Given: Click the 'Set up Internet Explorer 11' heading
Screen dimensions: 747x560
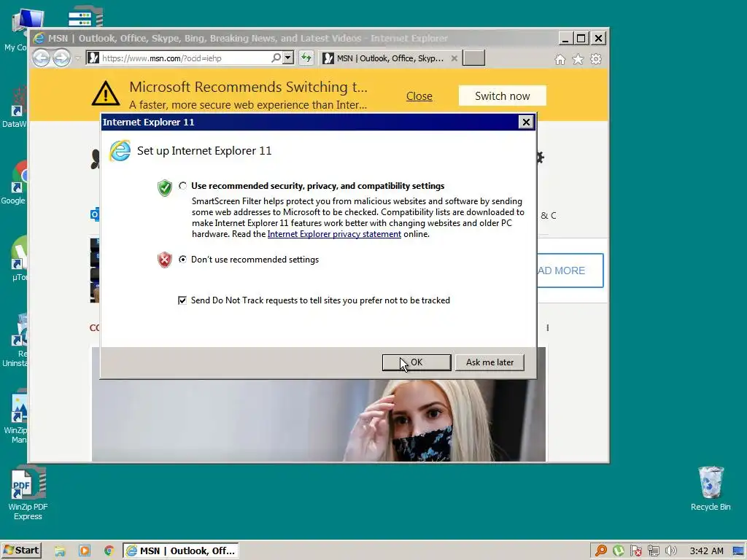Looking at the screenshot, I should click(x=204, y=151).
